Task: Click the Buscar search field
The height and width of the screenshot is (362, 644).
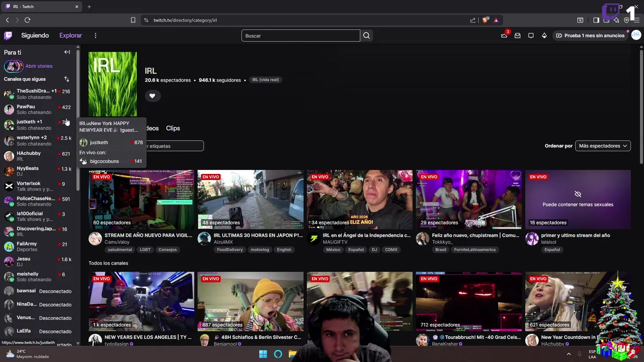Action: click(301, 36)
